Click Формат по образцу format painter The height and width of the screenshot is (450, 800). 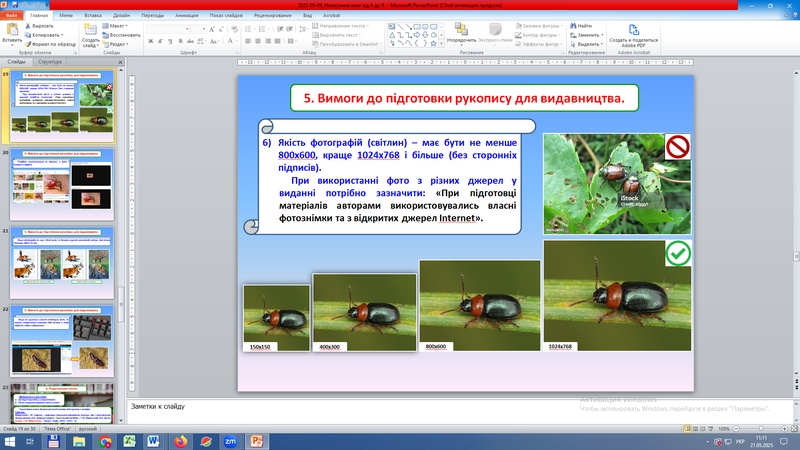[x=51, y=44]
